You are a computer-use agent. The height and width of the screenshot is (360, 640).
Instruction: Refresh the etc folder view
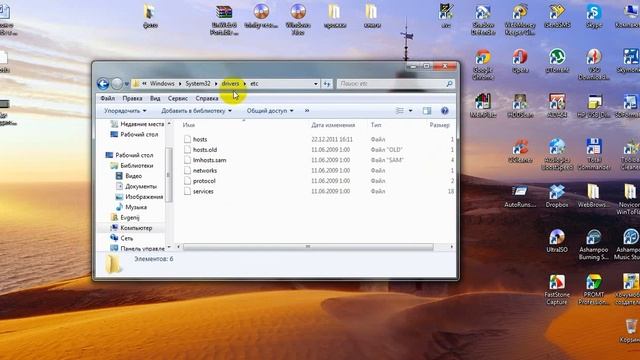[x=327, y=84]
